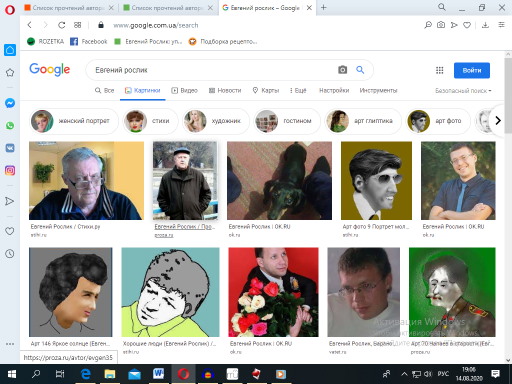Open the bookmarks star in the sidebar

click(x=10, y=72)
